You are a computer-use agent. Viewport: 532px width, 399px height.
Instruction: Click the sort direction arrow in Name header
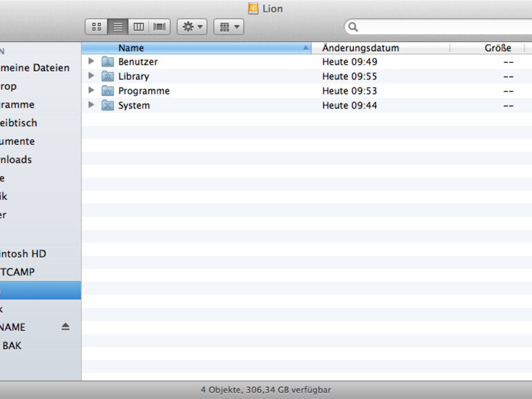[x=305, y=48]
